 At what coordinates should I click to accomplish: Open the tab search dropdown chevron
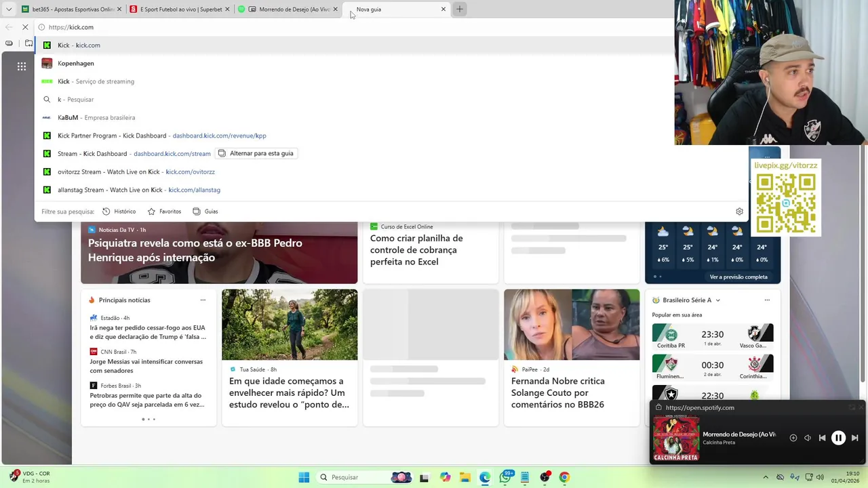(8, 9)
